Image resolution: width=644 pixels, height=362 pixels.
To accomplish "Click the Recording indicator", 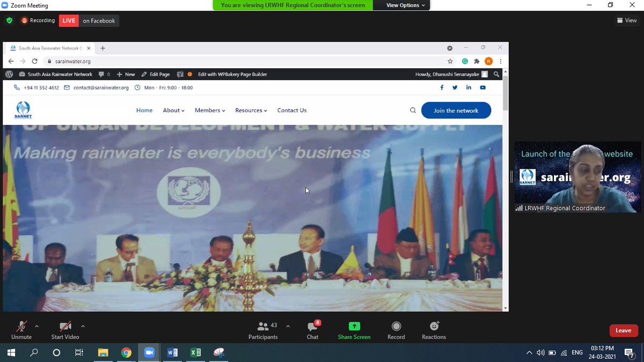I will pyautogui.click(x=38, y=20).
